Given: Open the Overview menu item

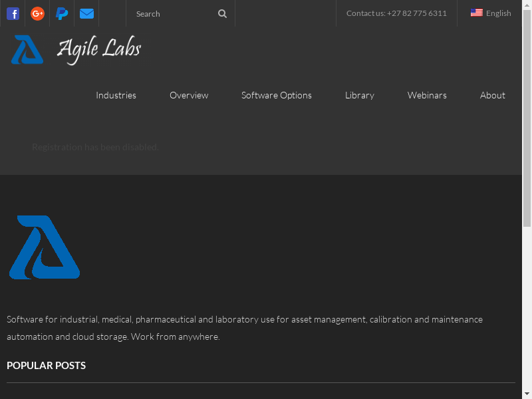Looking at the screenshot, I should click(x=189, y=95).
